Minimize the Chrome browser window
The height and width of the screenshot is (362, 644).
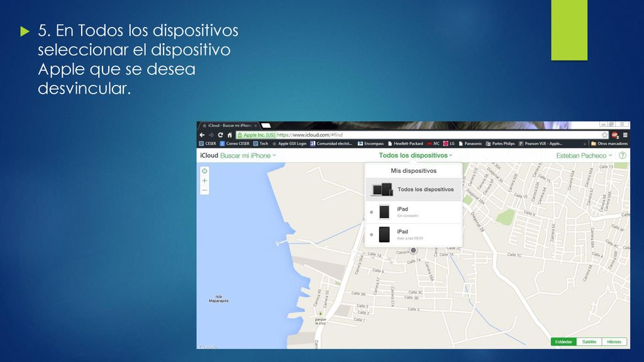tap(603, 124)
